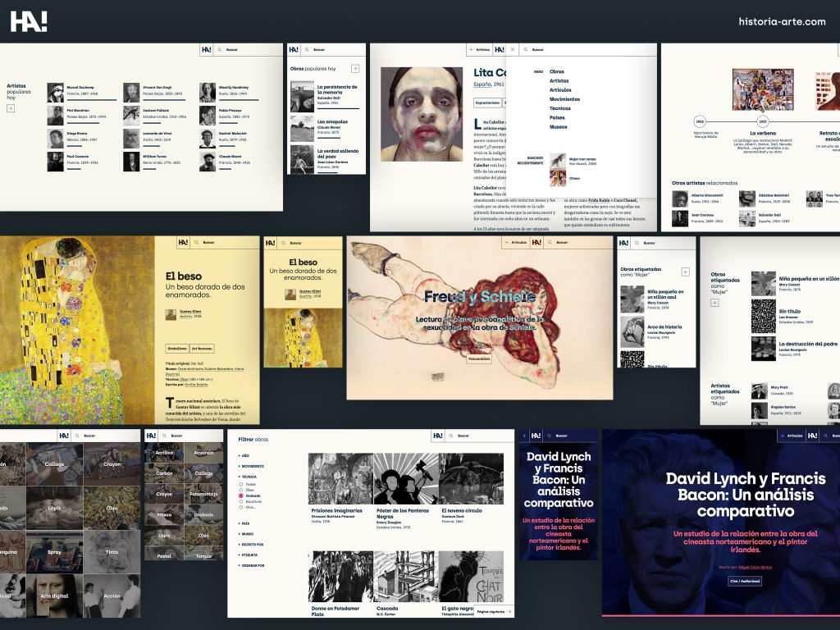840x630 pixels.
Task: Expand the MUSEO filter section
Action: point(246,534)
